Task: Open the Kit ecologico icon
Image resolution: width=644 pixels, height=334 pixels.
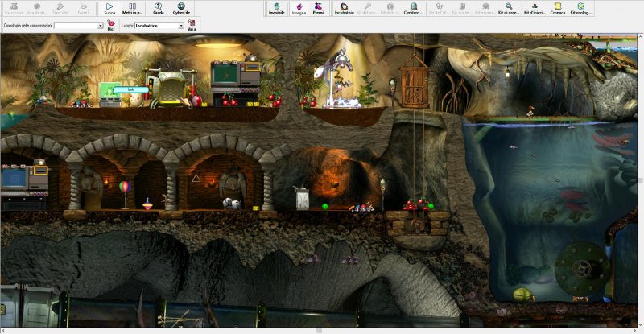Action: point(580,8)
